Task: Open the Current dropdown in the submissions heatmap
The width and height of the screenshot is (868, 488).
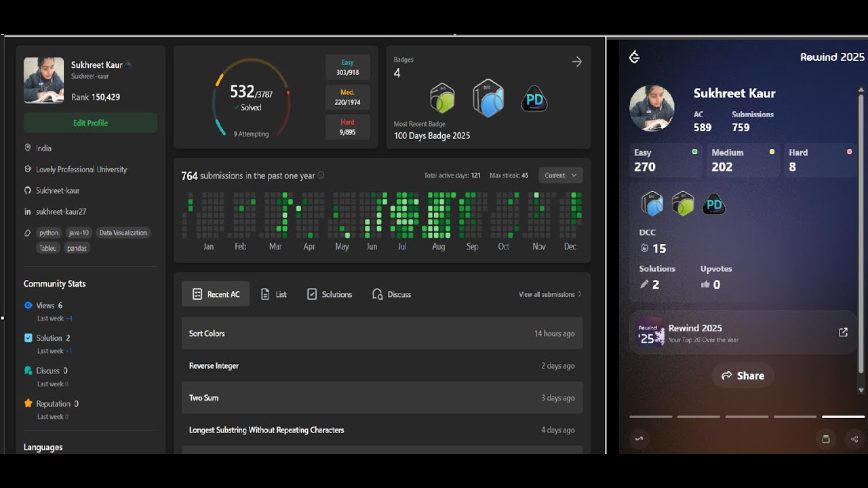Action: [560, 176]
